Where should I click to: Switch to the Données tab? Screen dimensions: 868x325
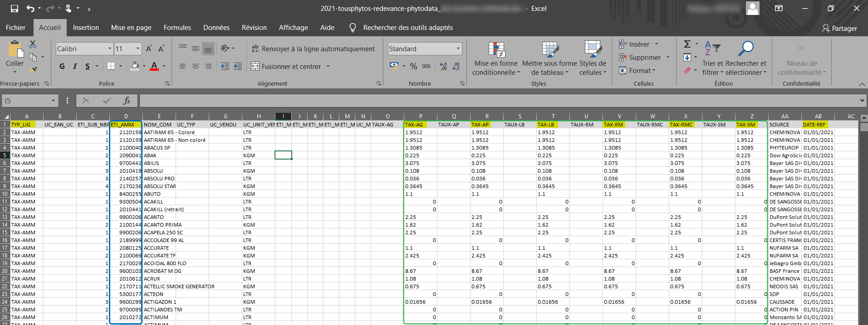216,28
